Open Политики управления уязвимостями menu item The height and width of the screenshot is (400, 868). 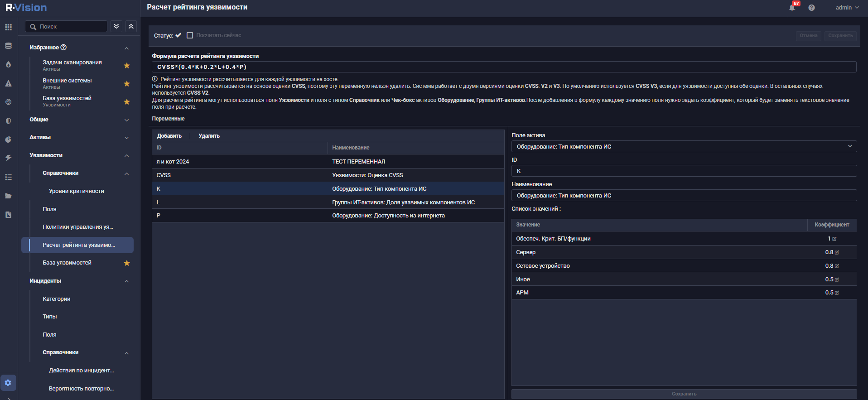coord(77,227)
